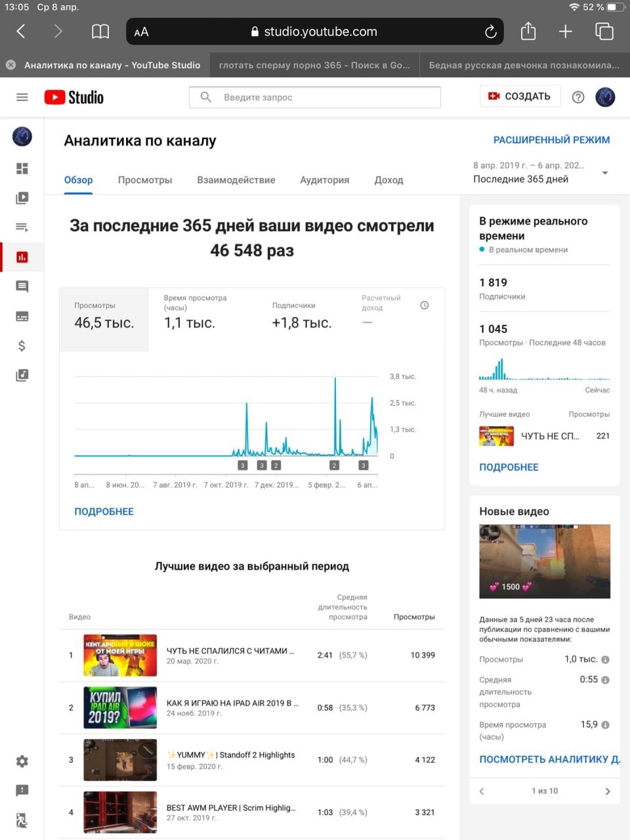630x840 pixels.
Task: Open Comments icon in sidebar
Action: click(22, 287)
